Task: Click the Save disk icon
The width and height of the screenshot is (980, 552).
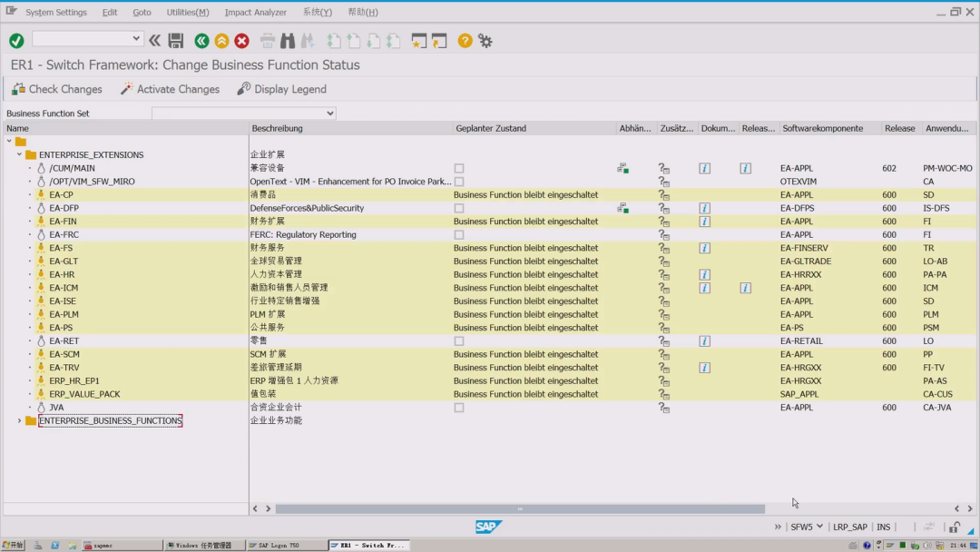Action: tap(176, 41)
